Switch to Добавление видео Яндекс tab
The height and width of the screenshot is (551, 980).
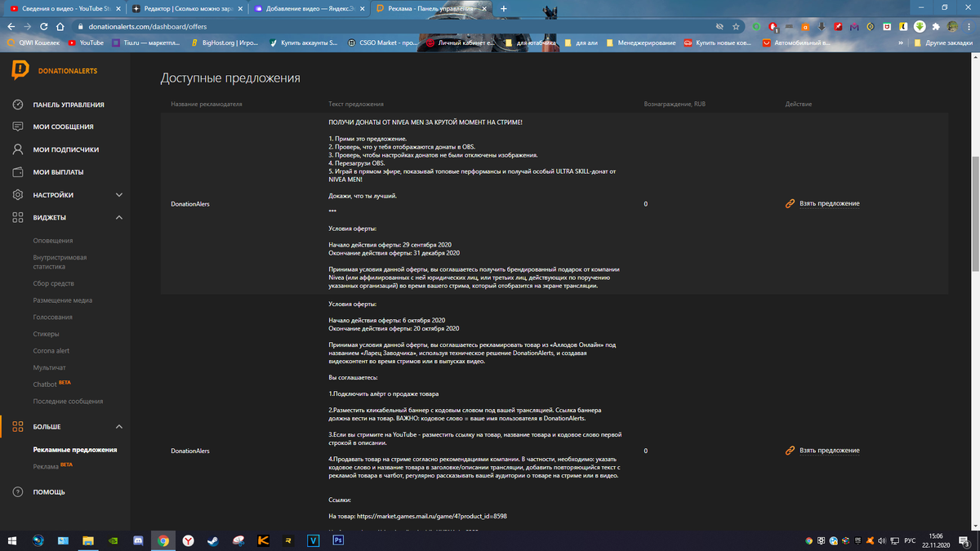(x=309, y=8)
